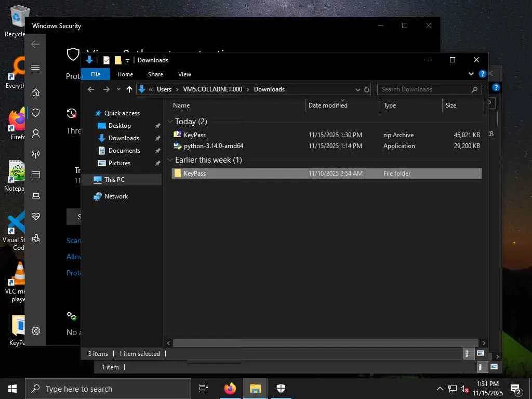Image resolution: width=532 pixels, height=399 pixels.
Task: Click Properties icon in quick access toolbar
Action: (x=107, y=60)
